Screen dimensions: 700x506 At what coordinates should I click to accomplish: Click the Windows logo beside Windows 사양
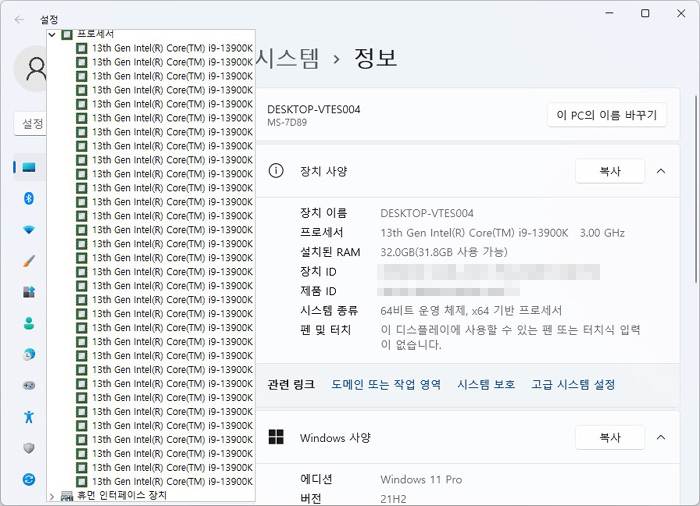pyautogui.click(x=276, y=437)
